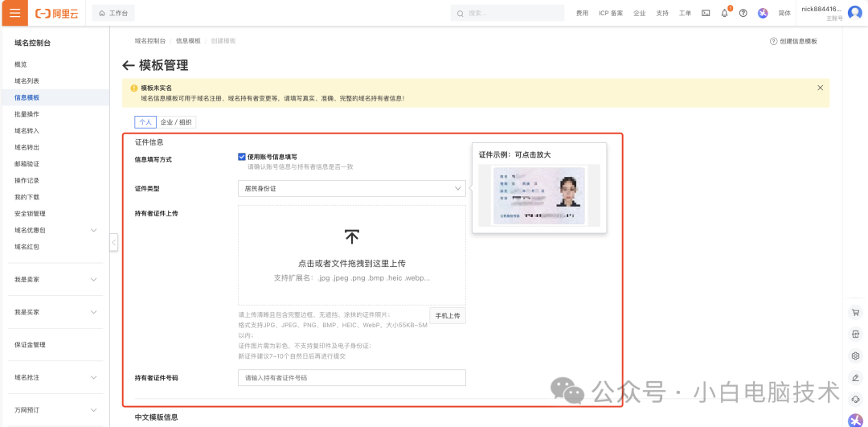Click the pencil feedback icon on right rail

(855, 378)
